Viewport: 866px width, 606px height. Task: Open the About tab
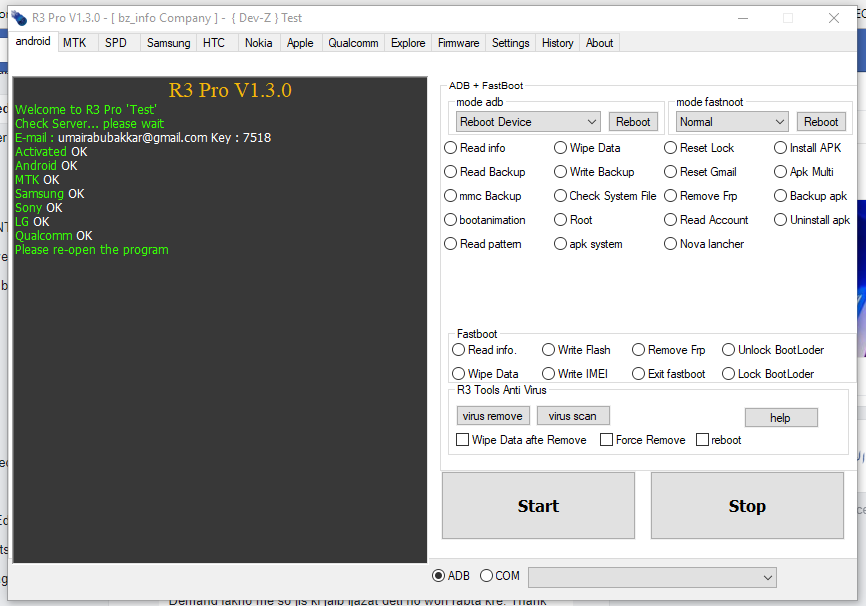click(x=599, y=43)
